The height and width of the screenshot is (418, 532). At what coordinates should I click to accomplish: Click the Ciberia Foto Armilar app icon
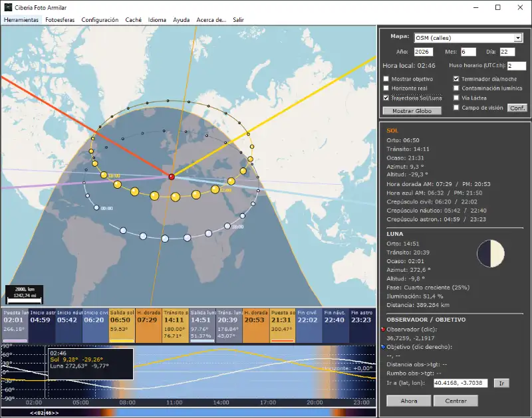(8, 7)
